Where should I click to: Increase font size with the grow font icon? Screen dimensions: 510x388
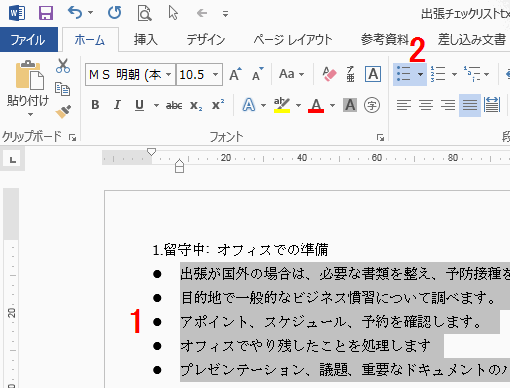235,74
